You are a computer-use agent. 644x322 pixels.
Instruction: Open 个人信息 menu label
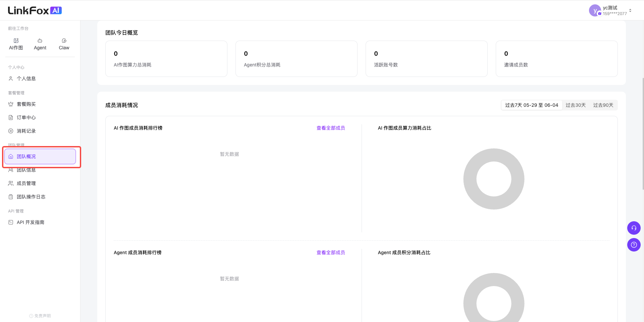tap(26, 79)
